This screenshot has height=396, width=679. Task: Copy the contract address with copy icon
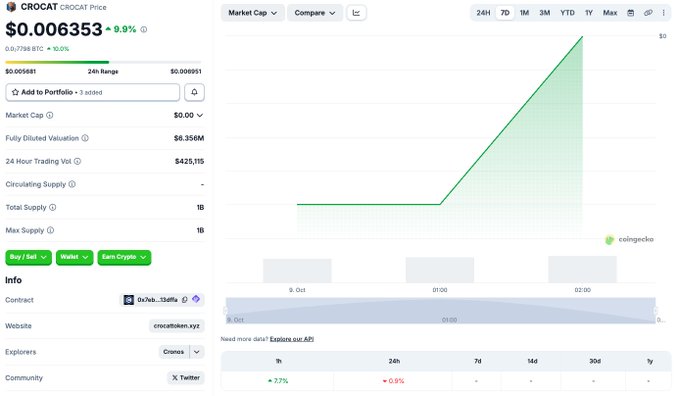click(x=185, y=299)
